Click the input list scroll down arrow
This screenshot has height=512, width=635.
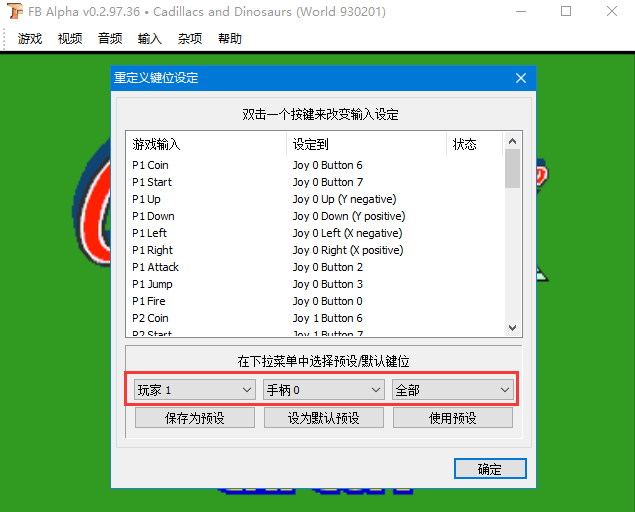512,327
